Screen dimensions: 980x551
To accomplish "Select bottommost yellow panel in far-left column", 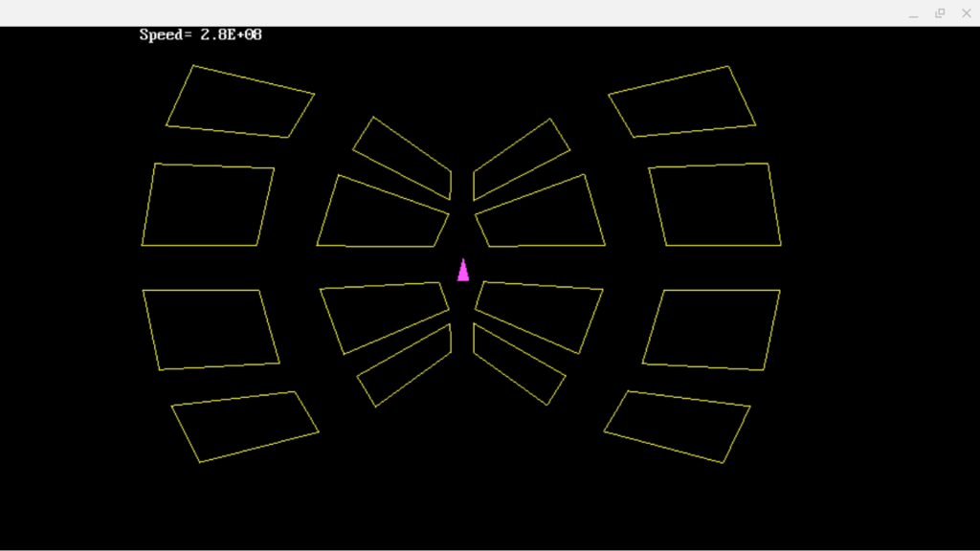I will click(245, 426).
